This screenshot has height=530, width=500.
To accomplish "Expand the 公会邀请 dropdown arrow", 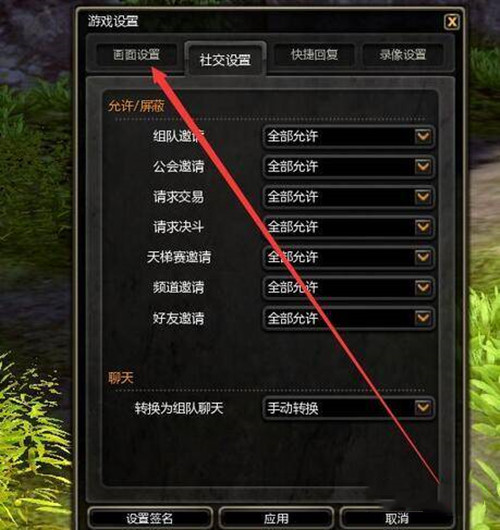I will [423, 167].
